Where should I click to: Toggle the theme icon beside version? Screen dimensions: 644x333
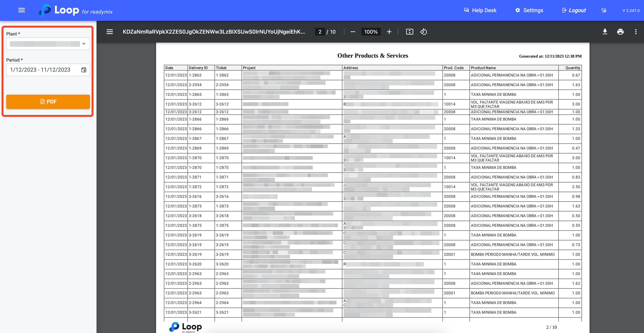click(604, 10)
